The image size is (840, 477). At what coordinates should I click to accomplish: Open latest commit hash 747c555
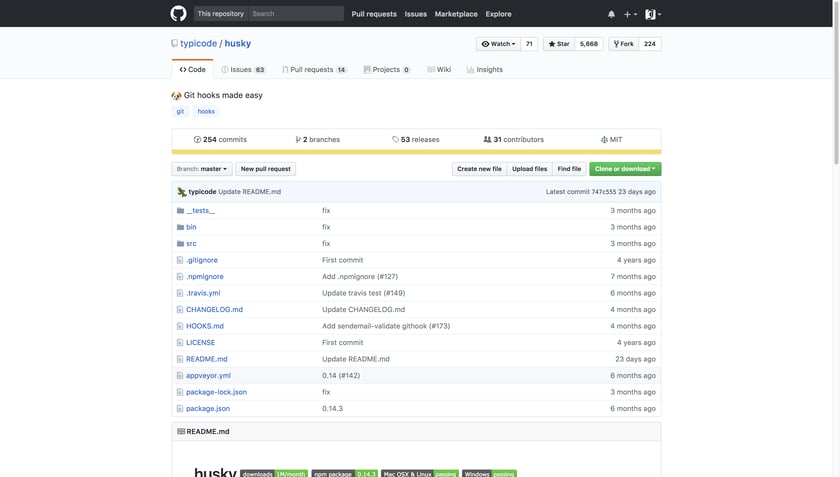coord(604,192)
